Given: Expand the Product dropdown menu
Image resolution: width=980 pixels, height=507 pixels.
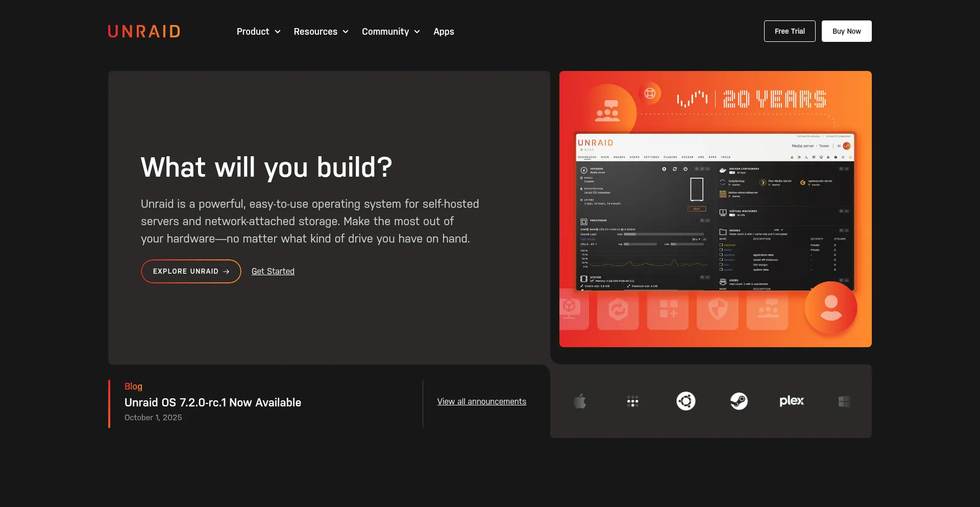Looking at the screenshot, I should click(x=258, y=32).
